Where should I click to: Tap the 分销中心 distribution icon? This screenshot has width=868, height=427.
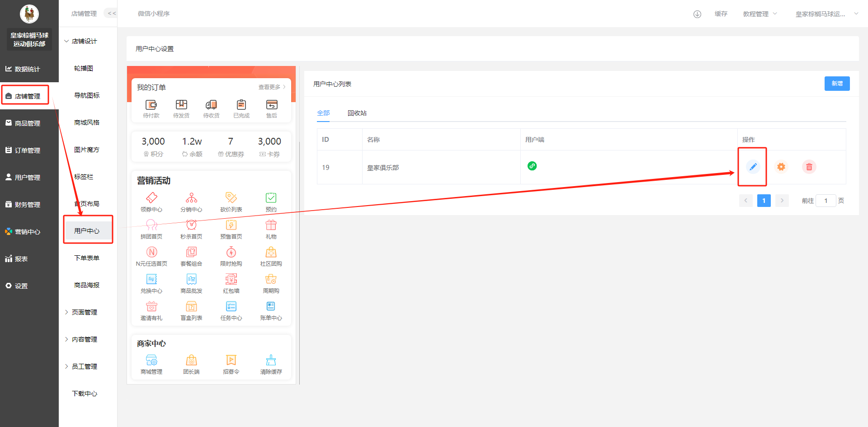tap(191, 198)
